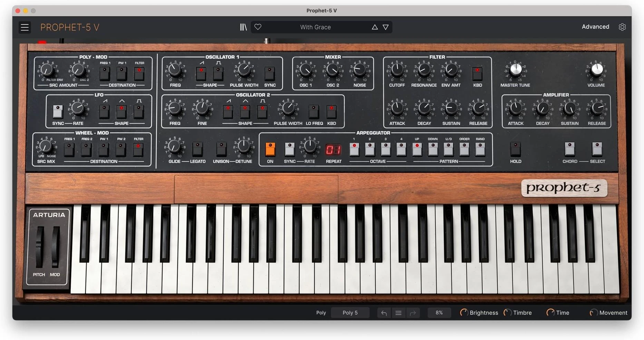Select Oscillator 2 sawtooth shape button
The image size is (644, 340).
(x=228, y=112)
